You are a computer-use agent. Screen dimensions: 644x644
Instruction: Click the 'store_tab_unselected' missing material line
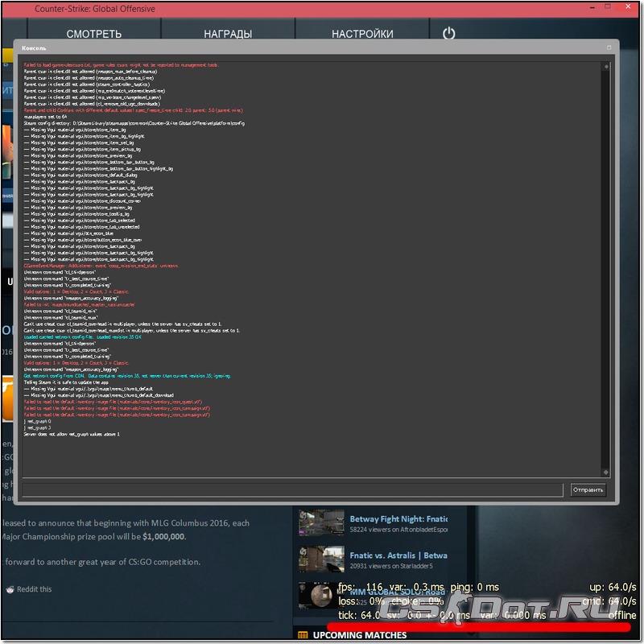click(x=82, y=227)
